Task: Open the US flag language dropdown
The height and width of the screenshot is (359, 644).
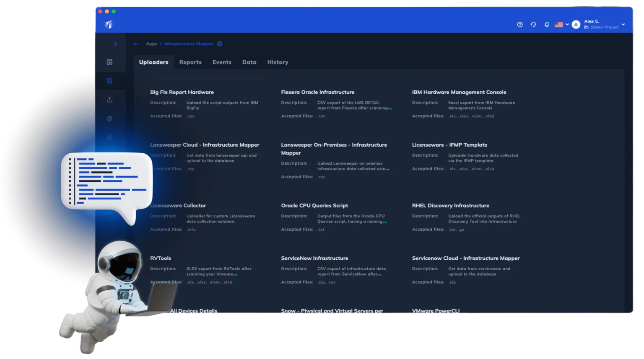Action: (x=561, y=25)
